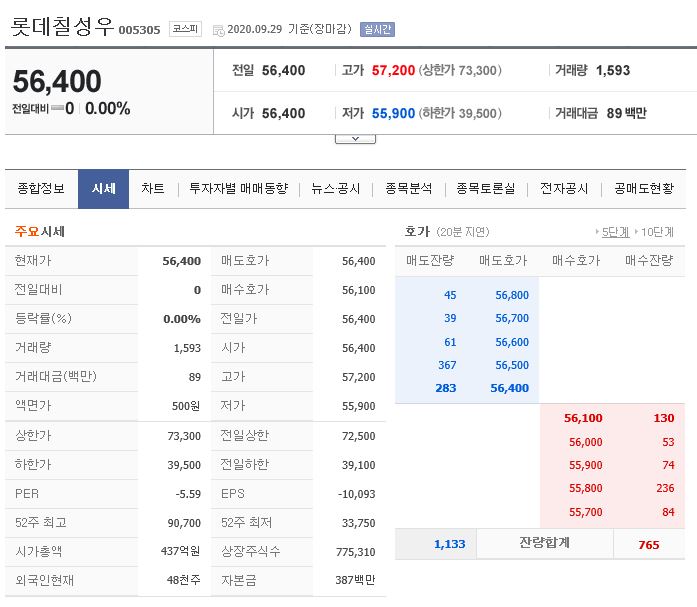The image size is (697, 607).
Task: Click total bid remaining 765
Action: (649, 545)
